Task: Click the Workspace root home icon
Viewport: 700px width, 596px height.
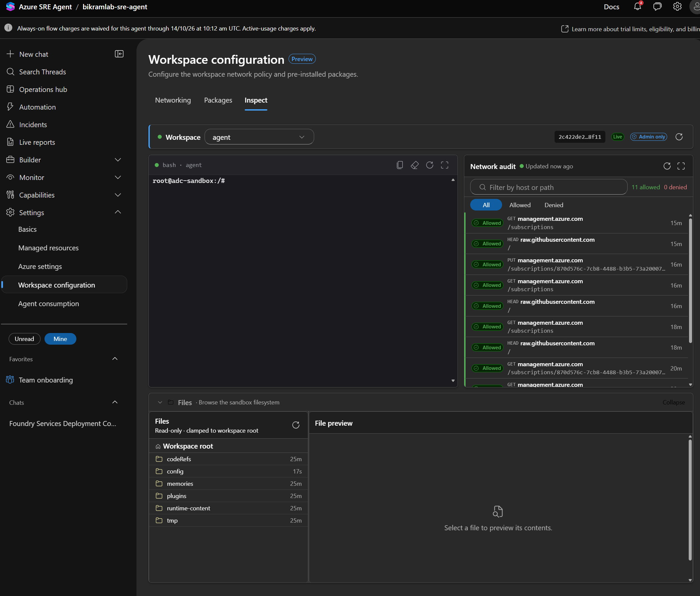Action: click(158, 446)
